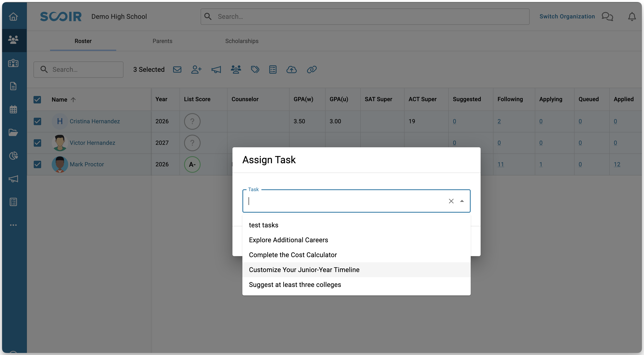Screen dimensions: 644x355
Task: Toggle the select-all checkbox in header
Action: tap(37, 100)
